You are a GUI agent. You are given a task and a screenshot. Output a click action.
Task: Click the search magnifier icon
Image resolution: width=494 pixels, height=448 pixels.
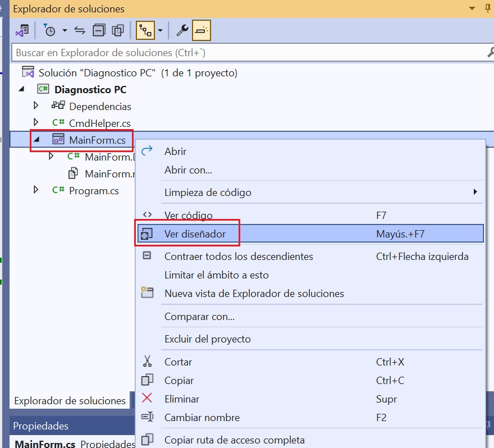coord(490,53)
